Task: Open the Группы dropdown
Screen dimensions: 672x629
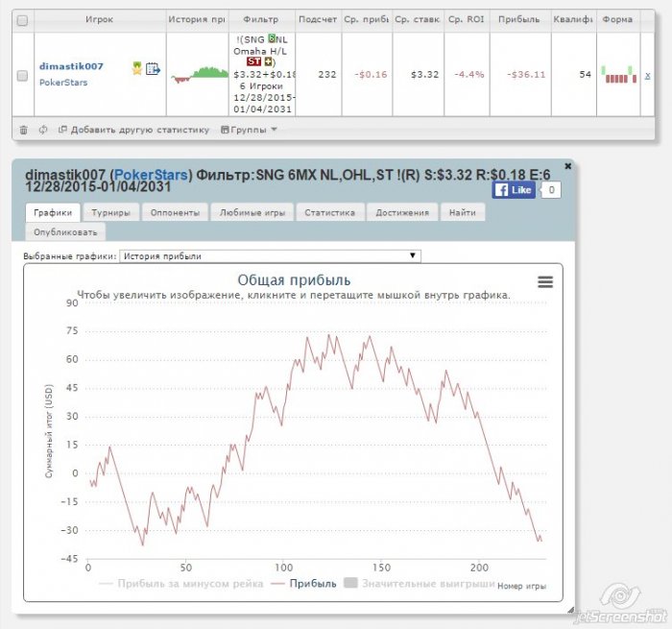Action: tap(249, 130)
